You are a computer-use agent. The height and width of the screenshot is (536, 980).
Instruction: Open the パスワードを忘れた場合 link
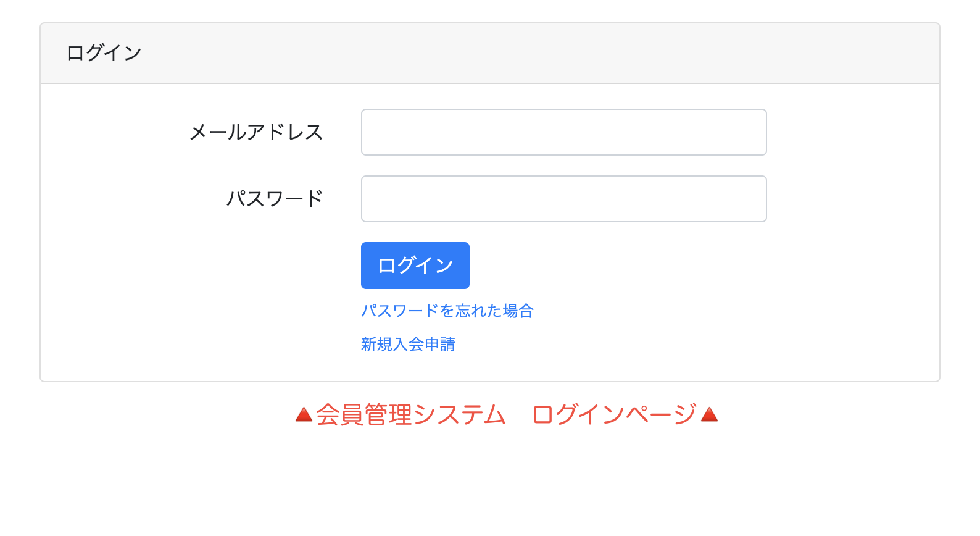(x=447, y=311)
